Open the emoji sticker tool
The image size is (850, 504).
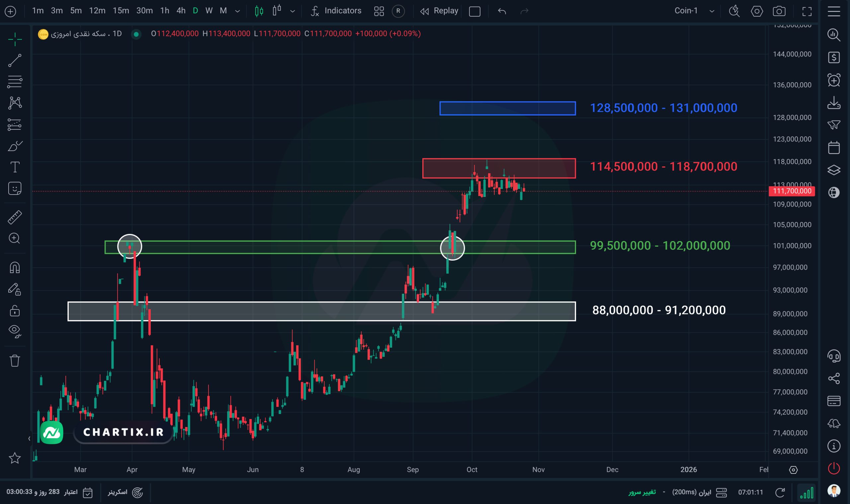point(15,189)
